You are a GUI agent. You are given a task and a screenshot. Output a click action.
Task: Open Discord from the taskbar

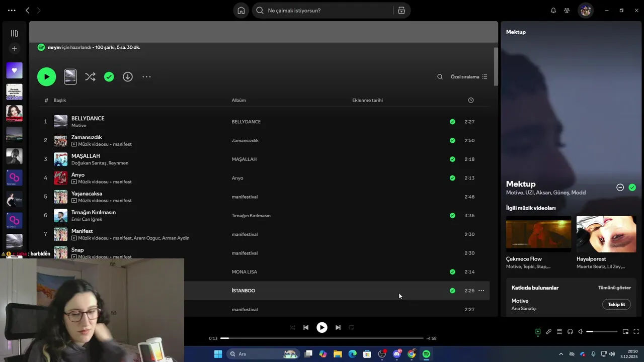[397, 354]
